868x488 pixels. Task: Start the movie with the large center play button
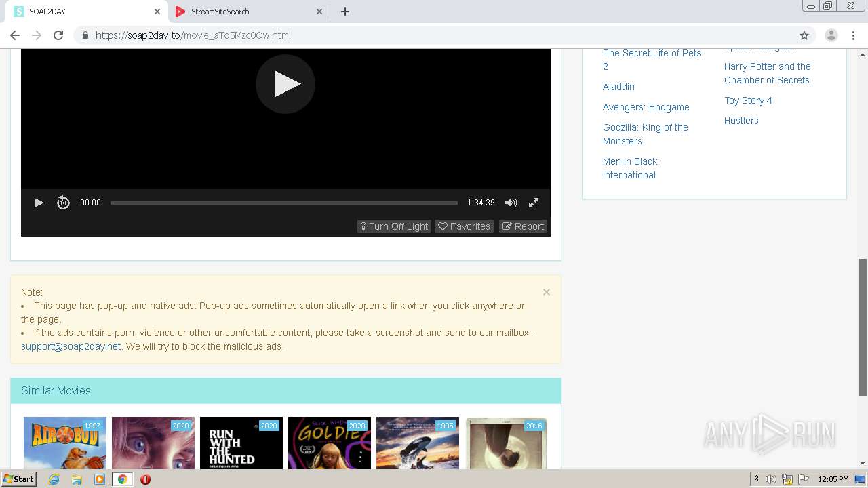coord(285,84)
